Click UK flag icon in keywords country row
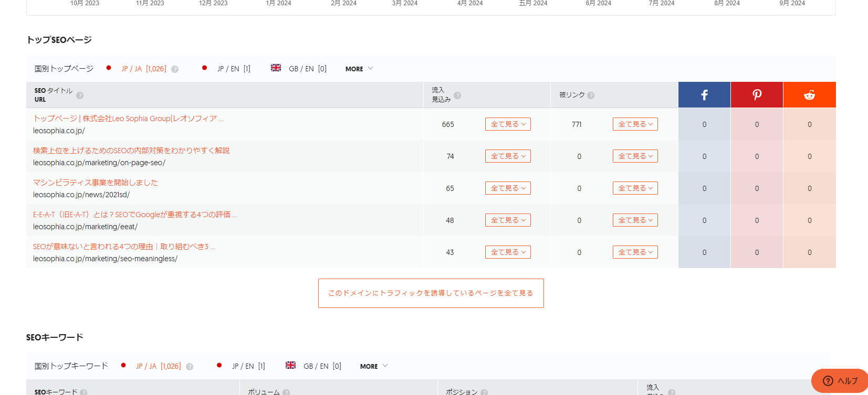Viewport: 868px width, 395px height. pyautogui.click(x=290, y=365)
